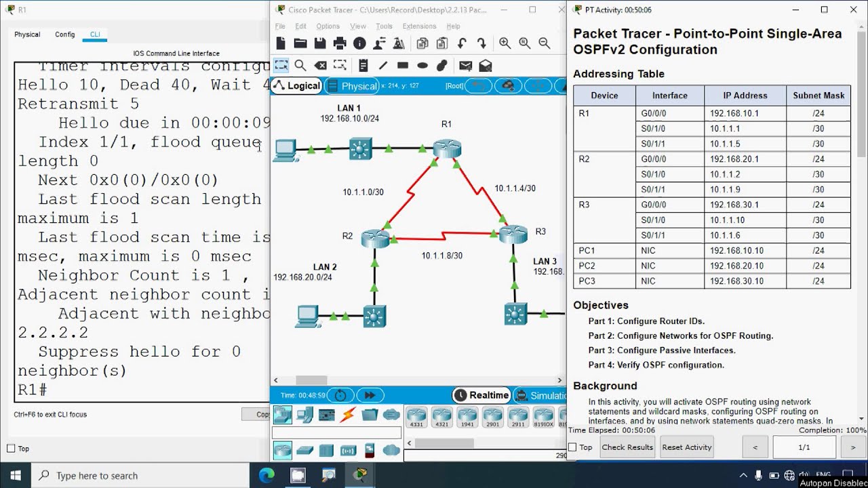Fast forward time button
868x488 pixels.
point(370,395)
